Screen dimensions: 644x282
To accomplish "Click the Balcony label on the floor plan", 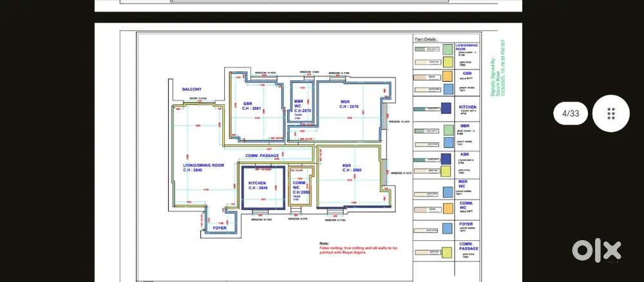I will point(191,89).
